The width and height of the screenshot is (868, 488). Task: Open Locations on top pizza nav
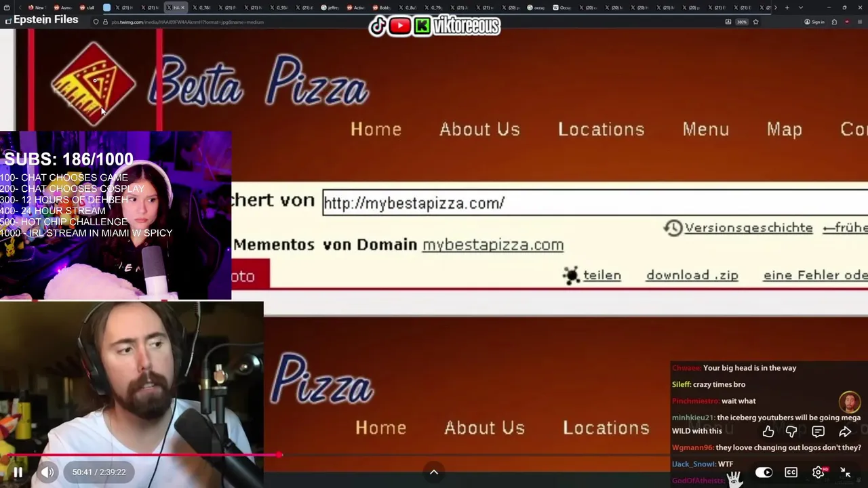[601, 129]
